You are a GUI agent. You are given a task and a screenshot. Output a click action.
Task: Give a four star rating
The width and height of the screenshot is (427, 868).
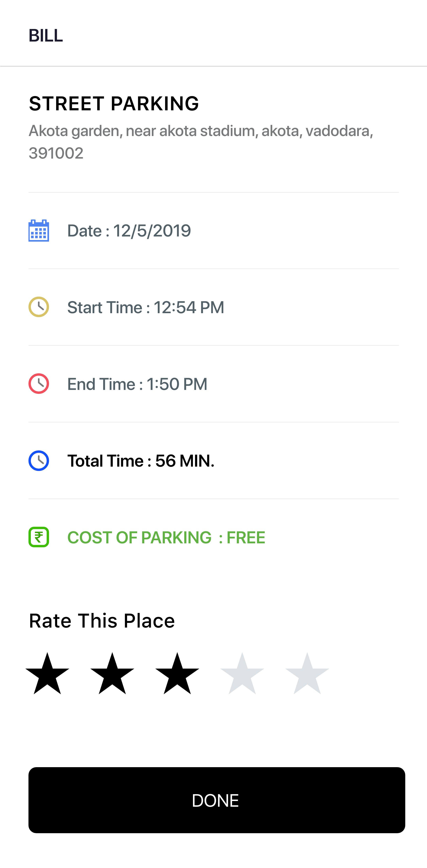tap(242, 674)
